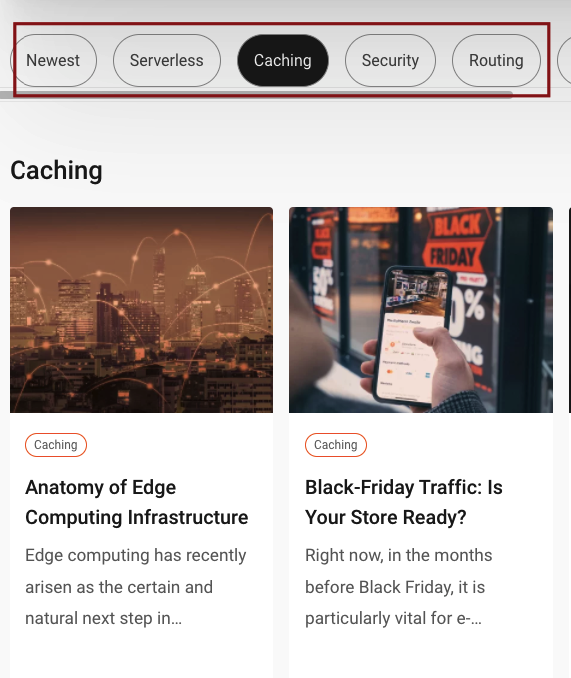The image size is (571, 678).
Task: Switch to the Serverless category tab
Action: (x=167, y=61)
